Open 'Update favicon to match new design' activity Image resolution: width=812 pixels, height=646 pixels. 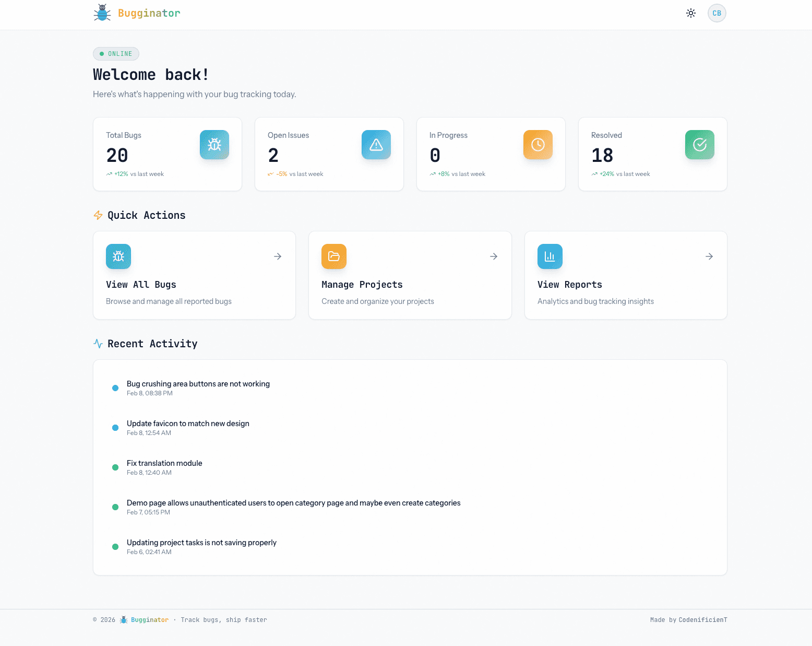pos(188,424)
